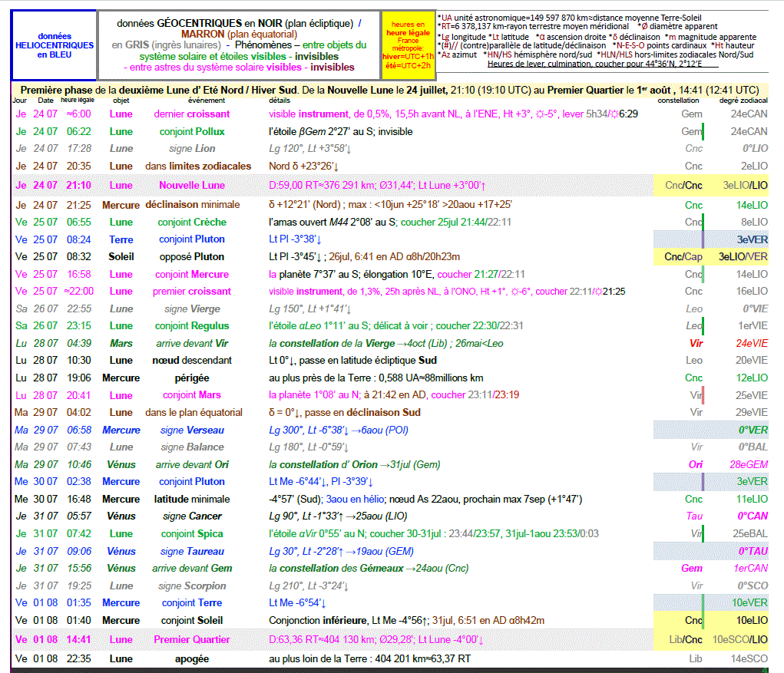Viewport: 784px width, 673px height.
Task: Click the 'conjoint Pollux' event
Action: point(191,131)
